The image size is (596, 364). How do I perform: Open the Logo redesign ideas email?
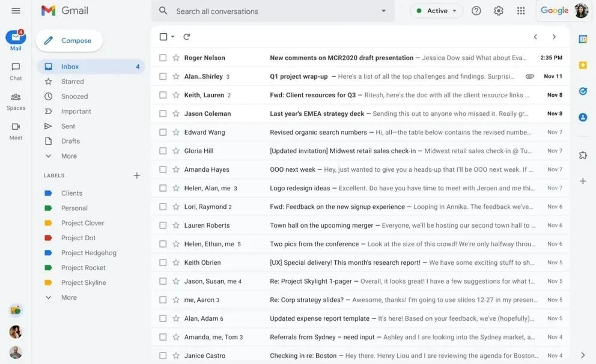tap(360, 188)
